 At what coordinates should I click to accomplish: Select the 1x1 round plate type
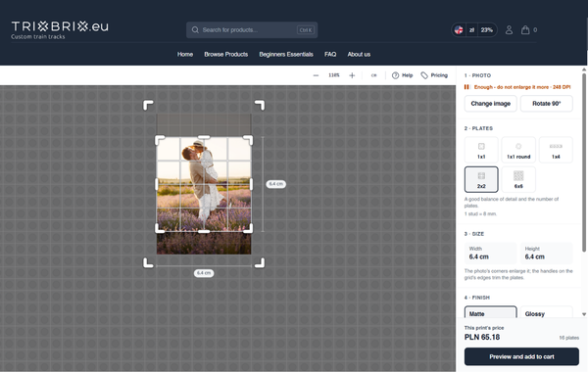point(518,150)
